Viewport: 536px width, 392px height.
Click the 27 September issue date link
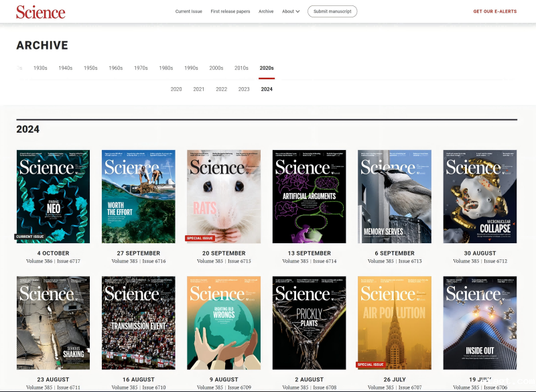[138, 253]
